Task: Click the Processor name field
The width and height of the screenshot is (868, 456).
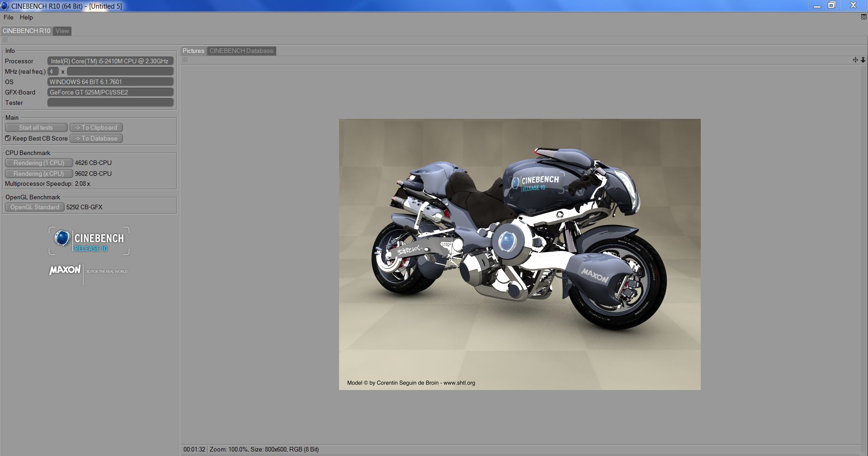Action: pos(110,61)
